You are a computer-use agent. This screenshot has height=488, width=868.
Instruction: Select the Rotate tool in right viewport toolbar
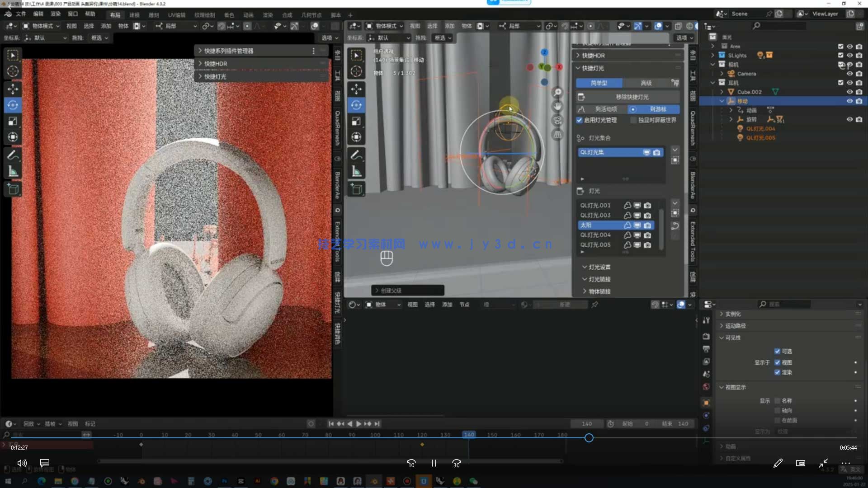click(x=356, y=105)
